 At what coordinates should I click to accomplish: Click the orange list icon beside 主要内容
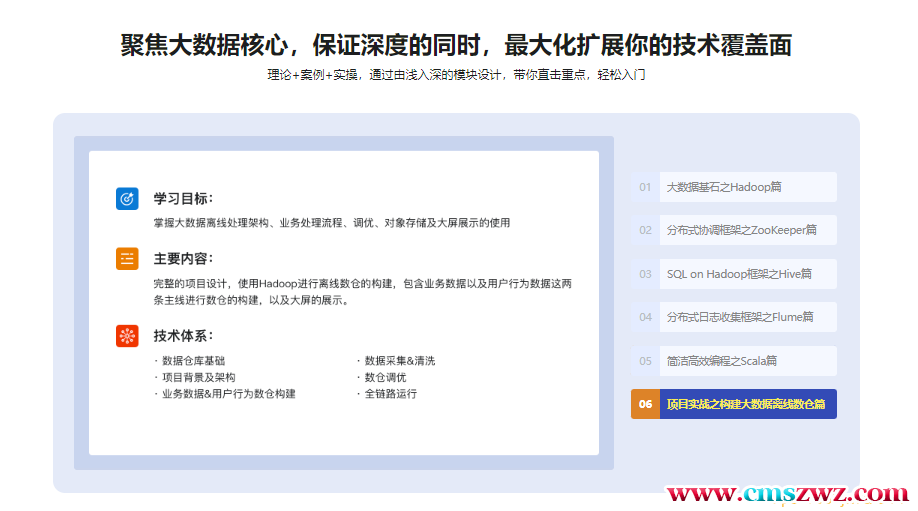(x=127, y=259)
